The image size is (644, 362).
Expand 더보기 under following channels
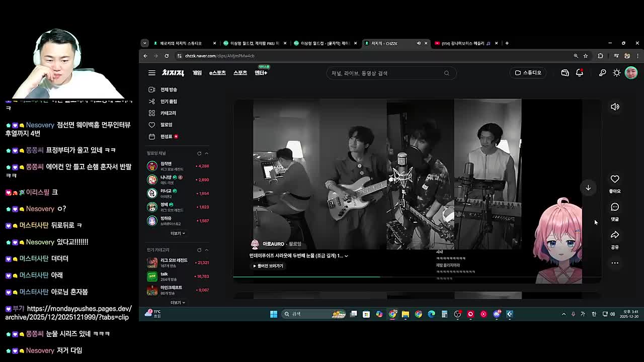(178, 233)
